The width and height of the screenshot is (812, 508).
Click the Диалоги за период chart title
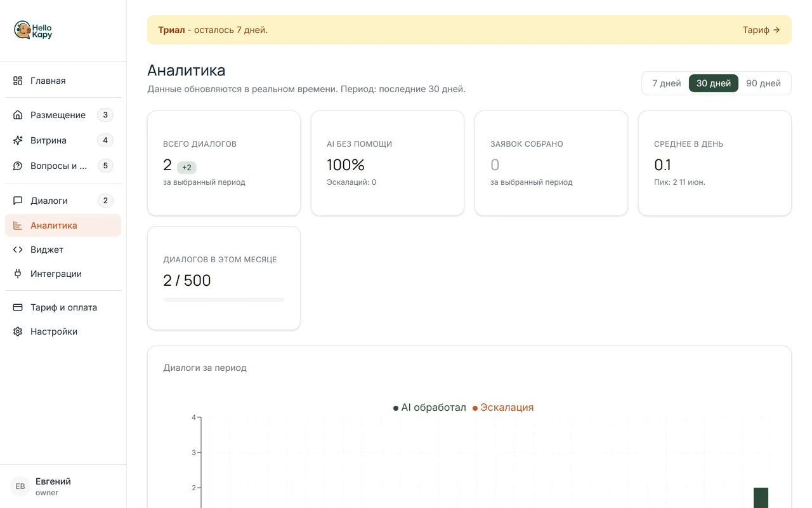[205, 368]
